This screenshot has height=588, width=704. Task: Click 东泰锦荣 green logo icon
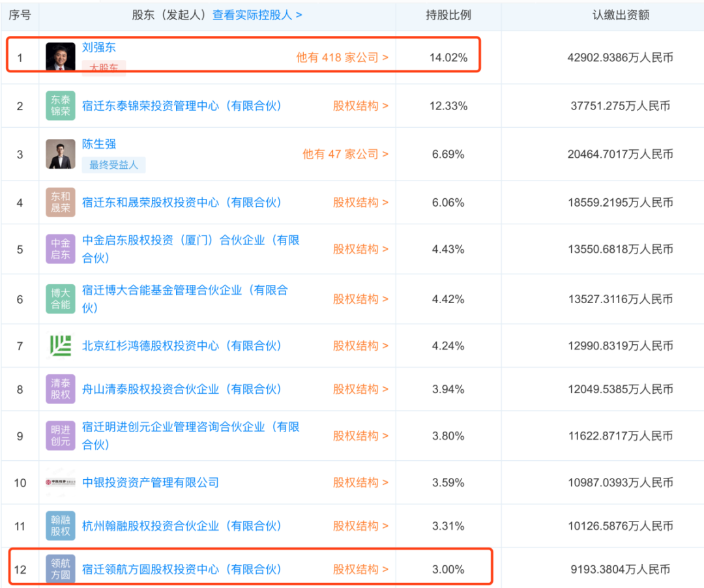(x=61, y=106)
